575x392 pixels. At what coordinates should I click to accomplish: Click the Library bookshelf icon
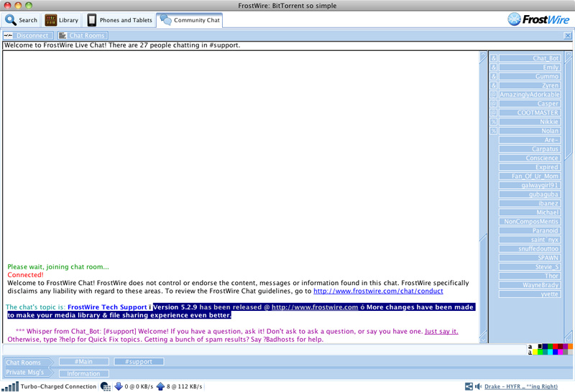(x=50, y=20)
